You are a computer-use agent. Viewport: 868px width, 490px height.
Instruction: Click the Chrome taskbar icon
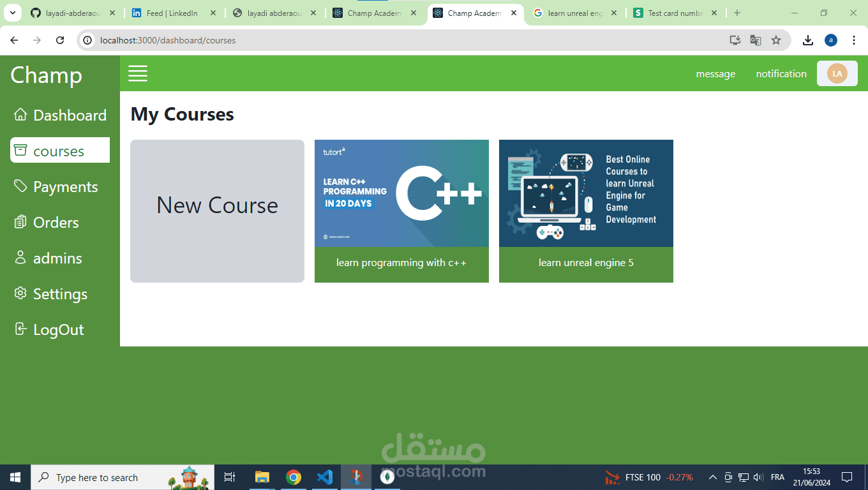[x=294, y=477]
